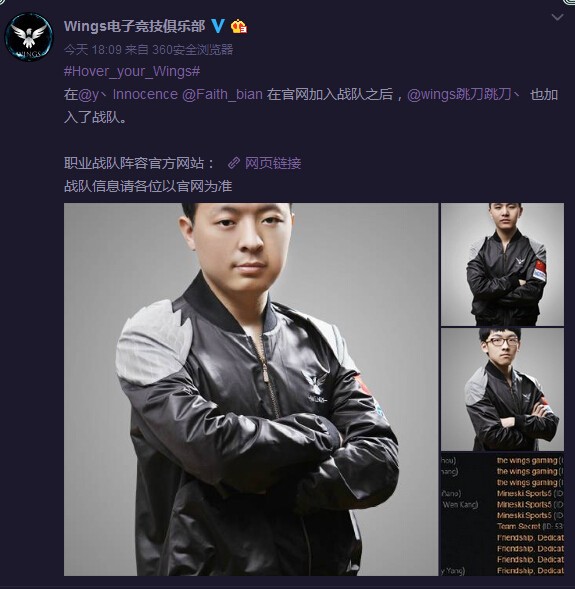575x589 pixels.
Task: Open the team roster list screenshot thumbnail
Action: 502,514
